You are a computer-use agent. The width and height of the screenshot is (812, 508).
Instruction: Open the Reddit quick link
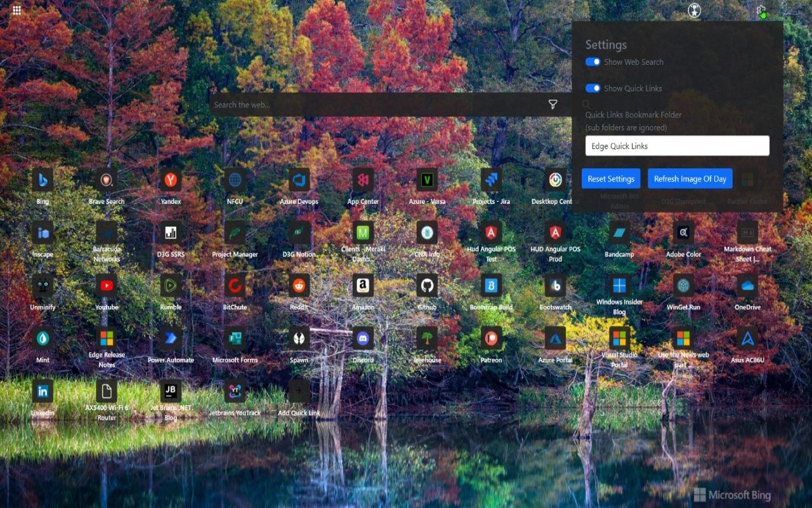pos(299,285)
